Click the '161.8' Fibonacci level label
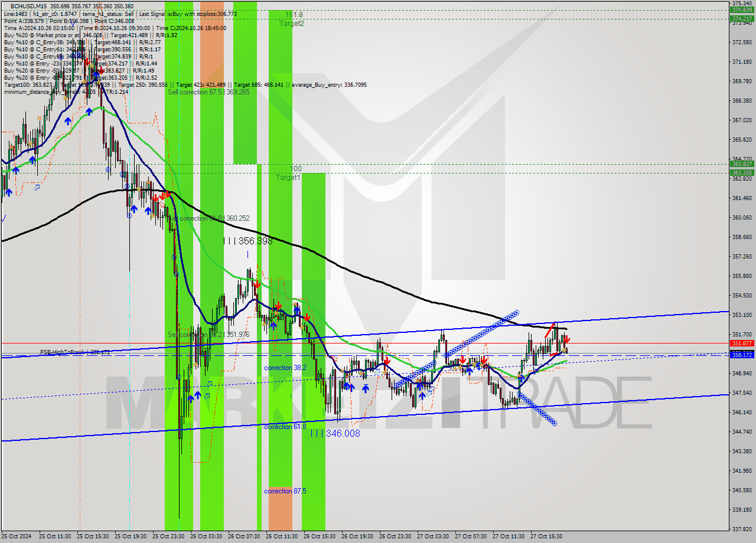 tap(294, 15)
